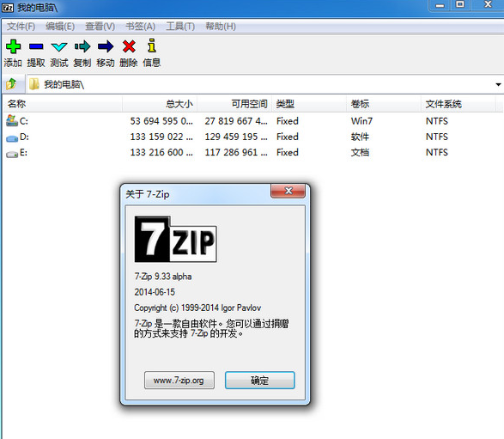
Task: Click the 7-Zip 9.33 alpha version text
Action: (x=163, y=277)
